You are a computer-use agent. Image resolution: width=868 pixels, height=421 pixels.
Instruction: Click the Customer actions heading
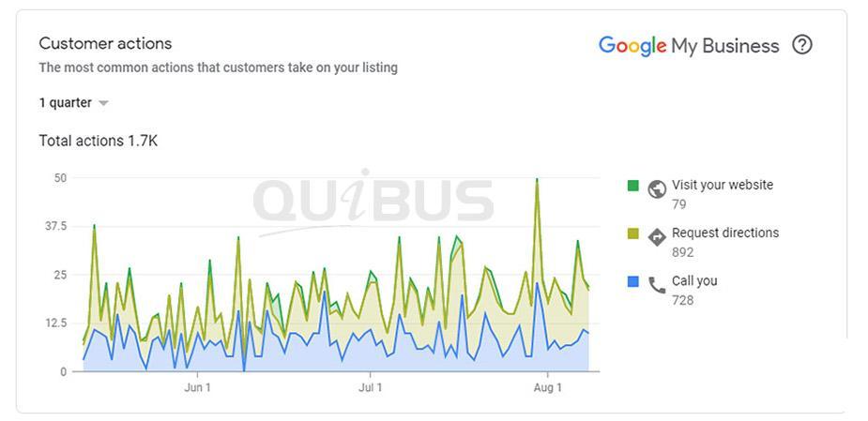105,43
